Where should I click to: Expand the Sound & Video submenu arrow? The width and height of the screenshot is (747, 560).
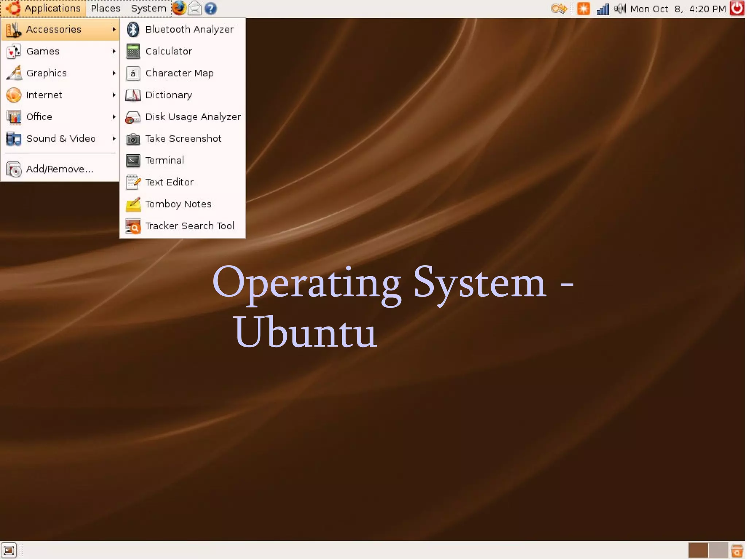point(114,139)
